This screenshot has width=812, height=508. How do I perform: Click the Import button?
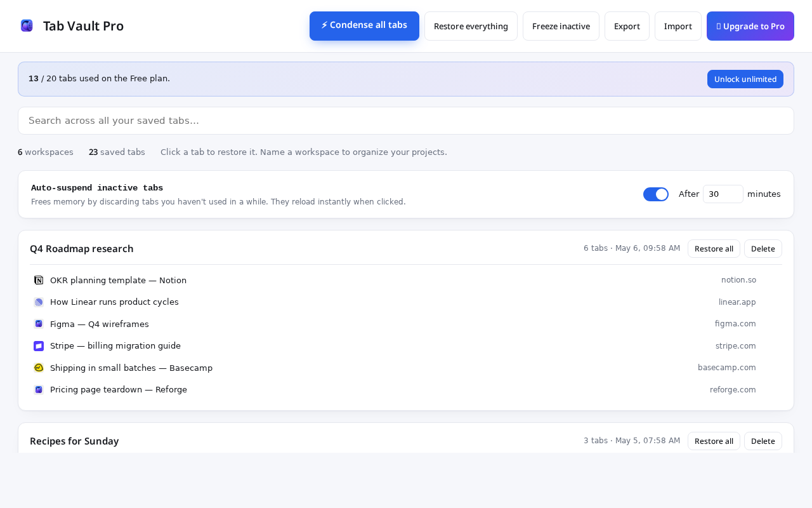pos(678,26)
